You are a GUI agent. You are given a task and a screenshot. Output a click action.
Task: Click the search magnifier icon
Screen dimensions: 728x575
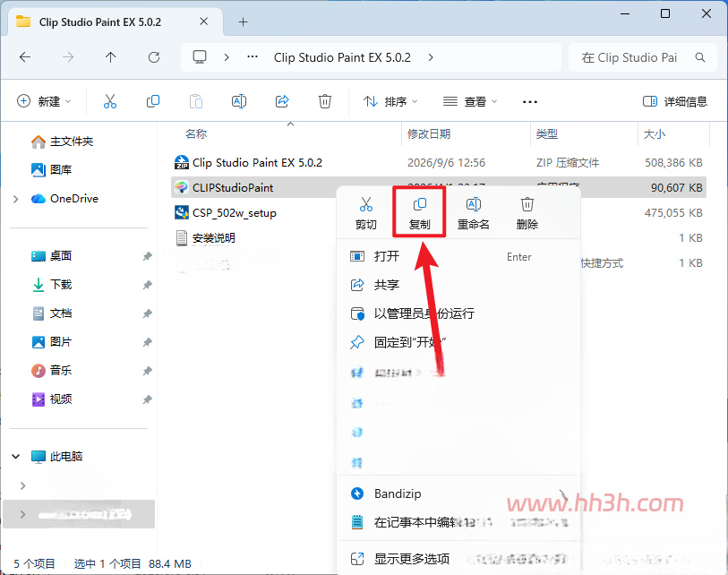click(700, 57)
